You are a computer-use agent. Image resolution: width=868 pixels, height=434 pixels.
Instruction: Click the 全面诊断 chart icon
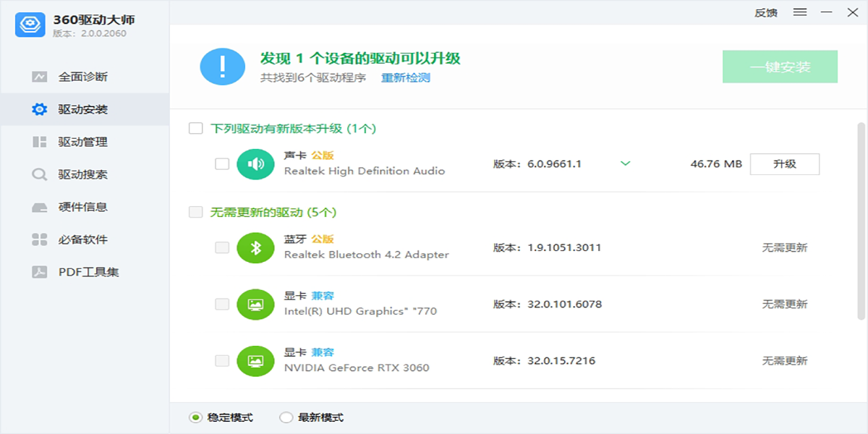click(x=39, y=77)
